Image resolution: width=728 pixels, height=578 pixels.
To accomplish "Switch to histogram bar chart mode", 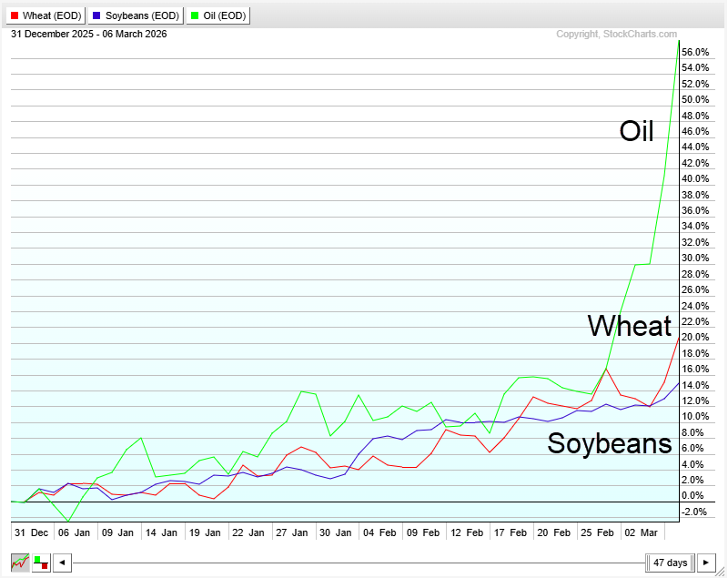I will pos(41,563).
